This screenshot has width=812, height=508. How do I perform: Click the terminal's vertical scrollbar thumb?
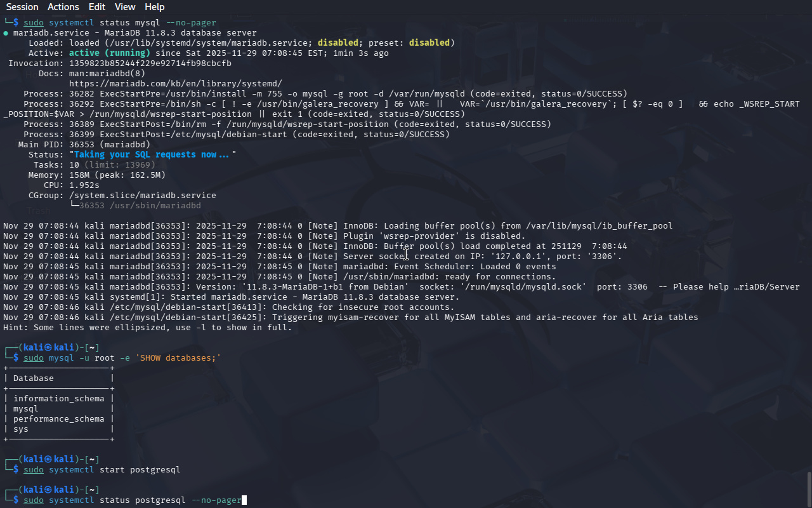coord(809,488)
